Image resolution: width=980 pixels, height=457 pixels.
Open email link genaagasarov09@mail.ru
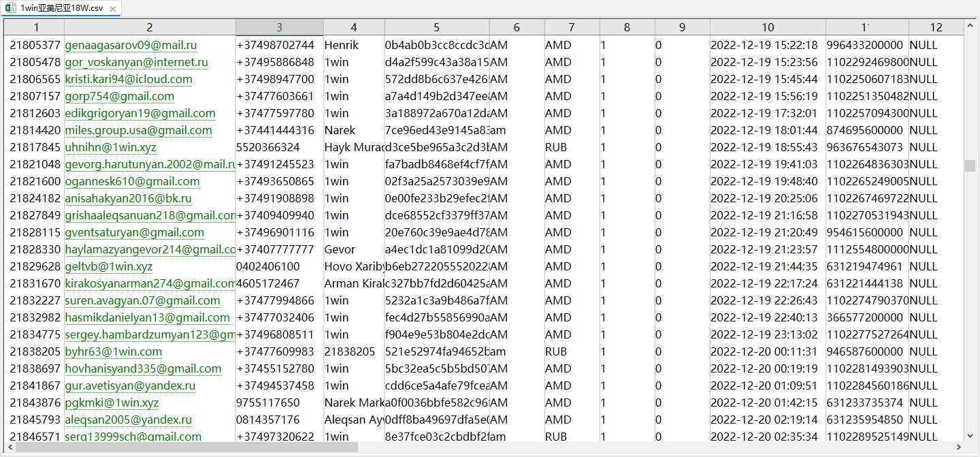click(x=131, y=45)
